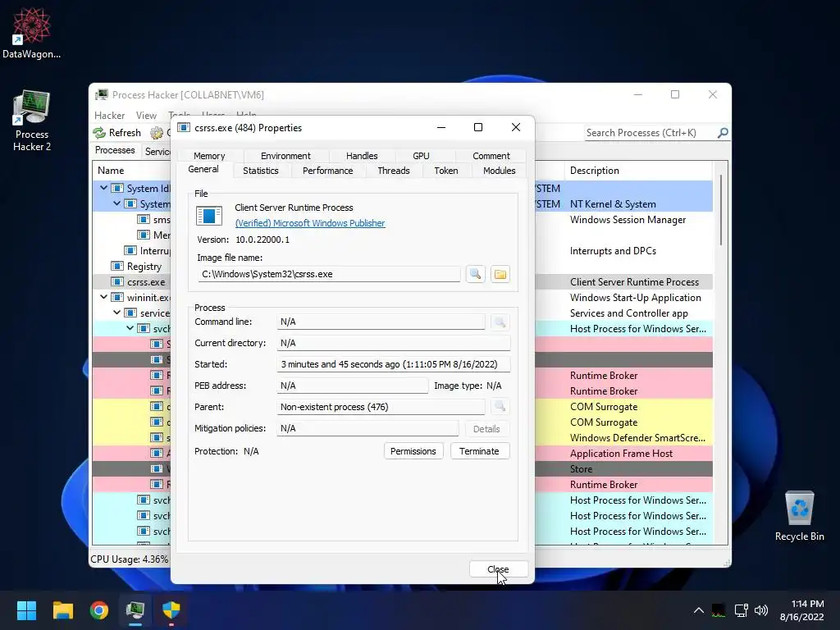
Task: Open File Explorer from the taskbar
Action: pyautogui.click(x=62, y=610)
